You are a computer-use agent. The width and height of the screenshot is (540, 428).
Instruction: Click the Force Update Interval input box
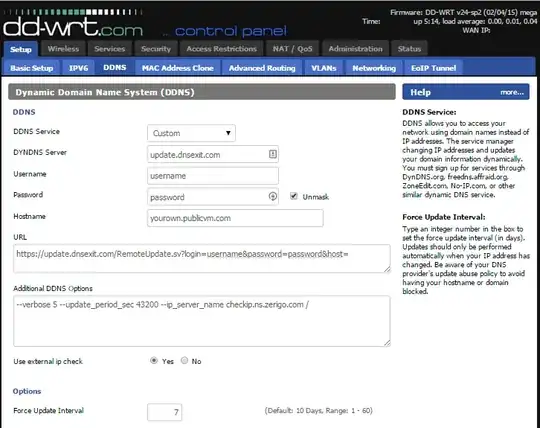pos(165,412)
